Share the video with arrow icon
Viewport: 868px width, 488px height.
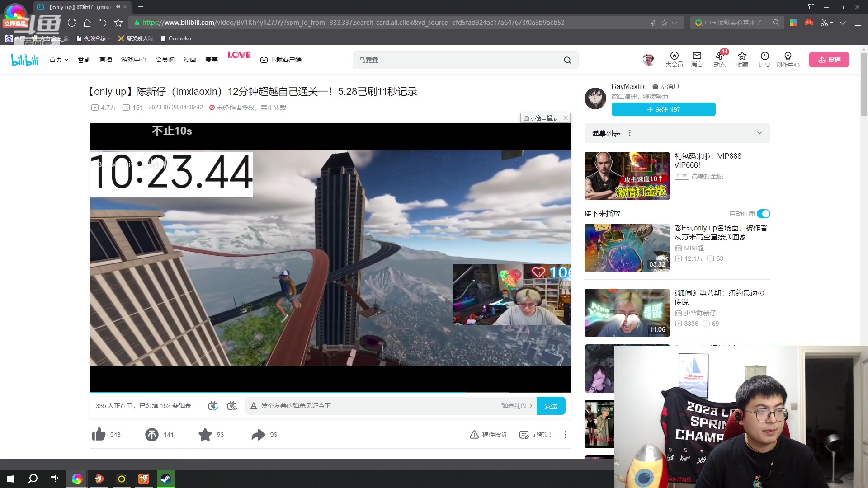258,434
